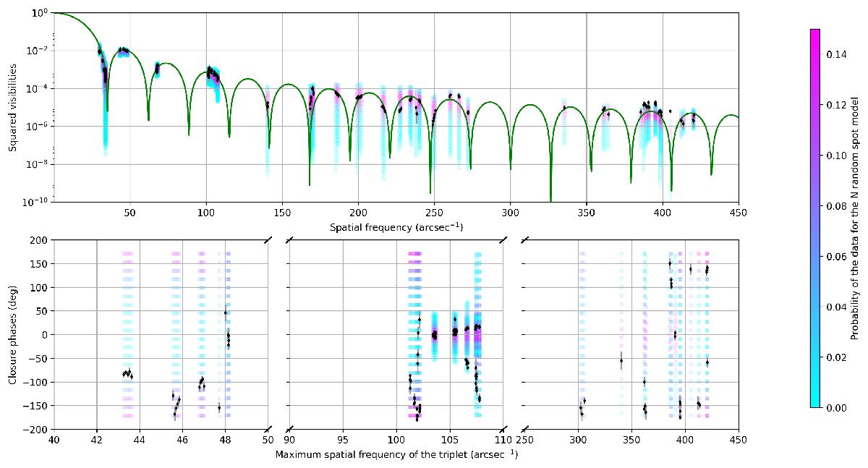This screenshot has width=868, height=468.
Task: Click the -200 tick label on closure phases axis
Action: click(x=35, y=430)
